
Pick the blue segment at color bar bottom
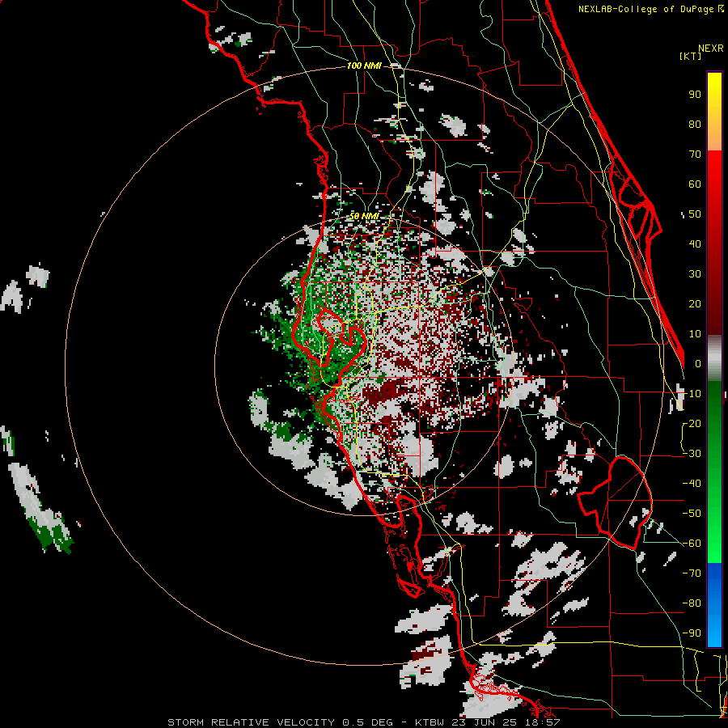714,605
